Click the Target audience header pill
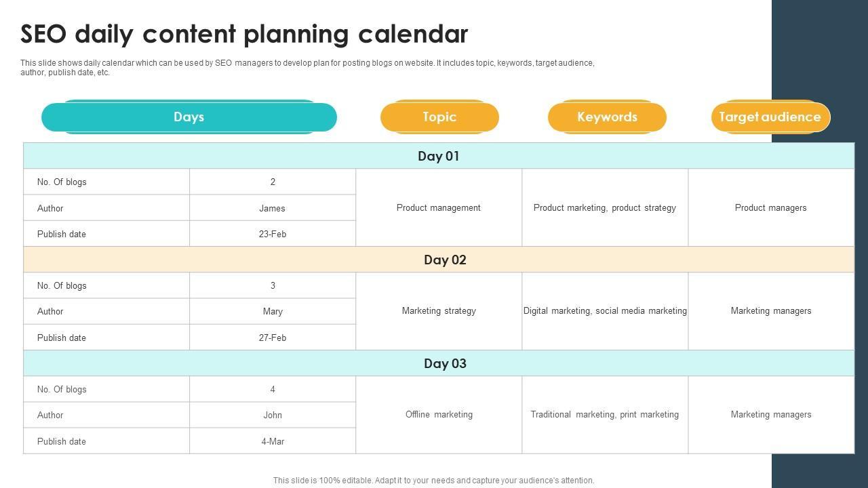The image size is (868, 488). pos(770,117)
